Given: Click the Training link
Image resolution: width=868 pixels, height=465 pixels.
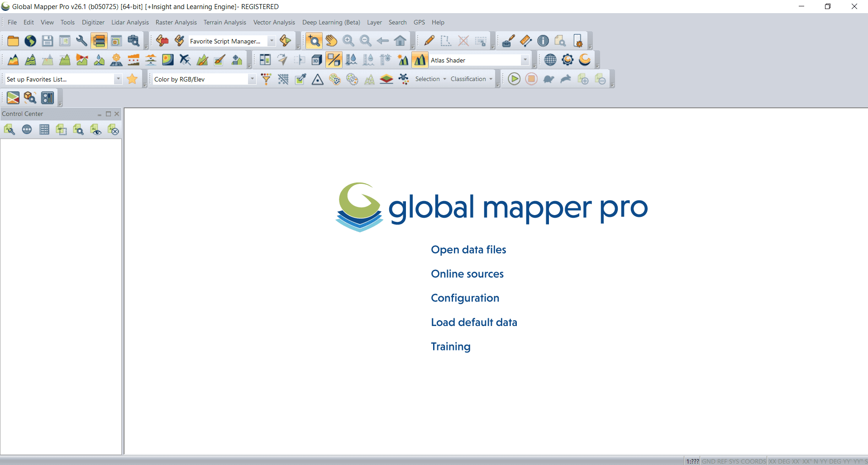Looking at the screenshot, I should click(451, 346).
